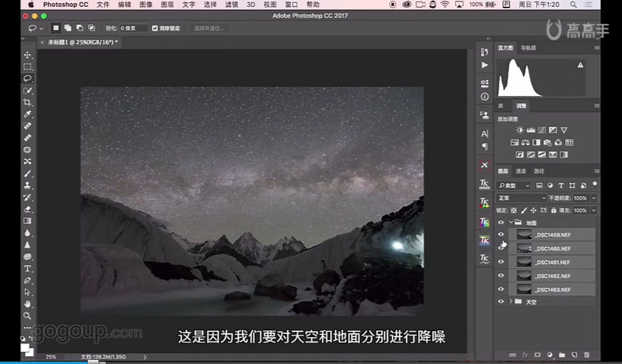Open layer style fx menu
This screenshot has width=622, height=364.
[525, 355]
